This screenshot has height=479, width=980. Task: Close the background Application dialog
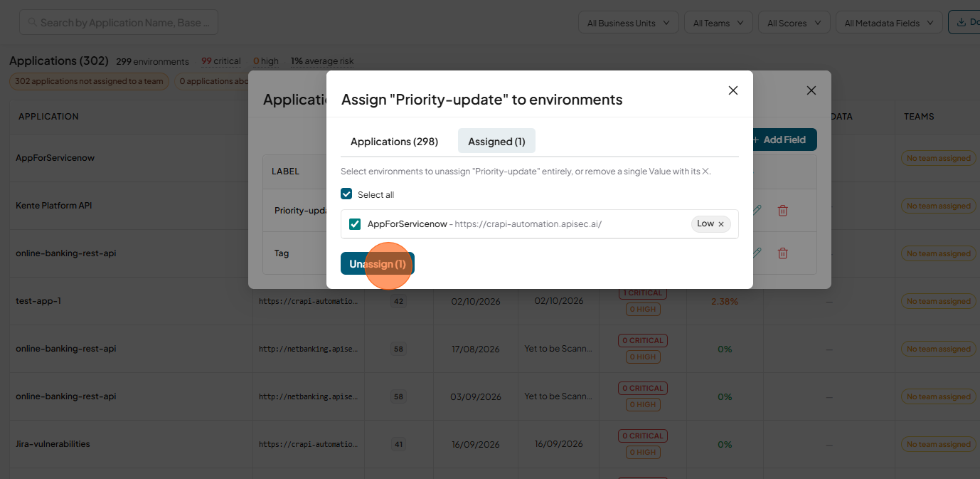pos(811,90)
